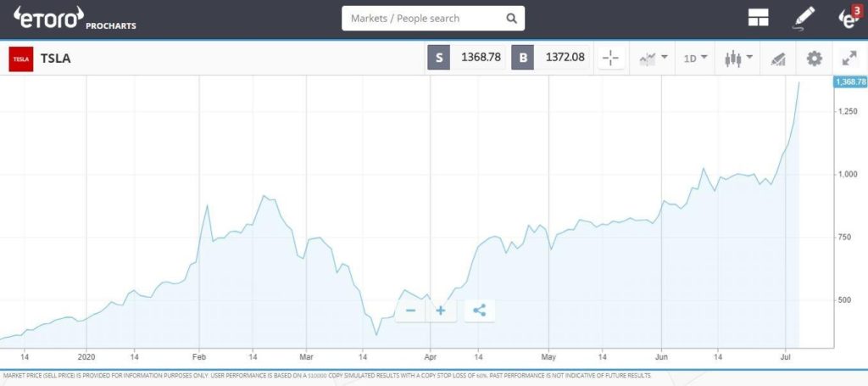868x386 pixels.
Task: Click the Apr date axis label
Action: [x=430, y=357]
